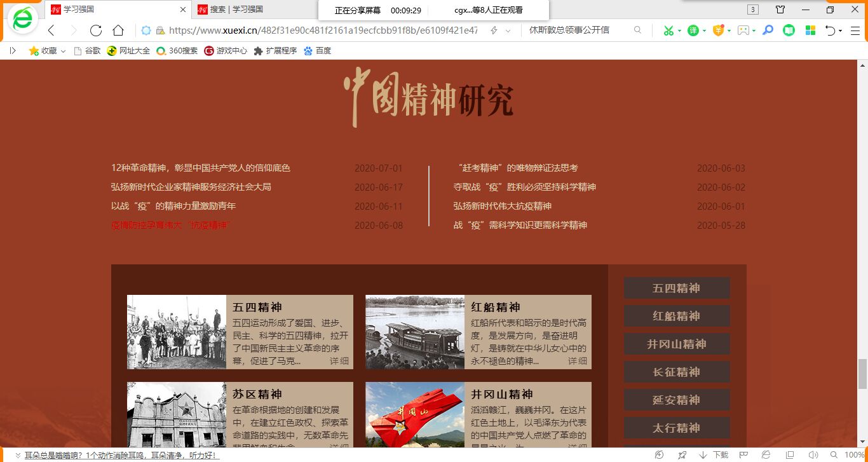Viewport: 868px width, 462px height.
Task: Open the browser hamburger main menu
Action: tap(855, 31)
